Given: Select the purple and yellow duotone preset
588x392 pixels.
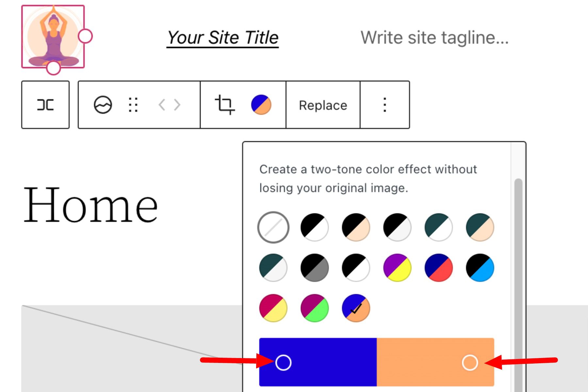Looking at the screenshot, I should coord(397,268).
